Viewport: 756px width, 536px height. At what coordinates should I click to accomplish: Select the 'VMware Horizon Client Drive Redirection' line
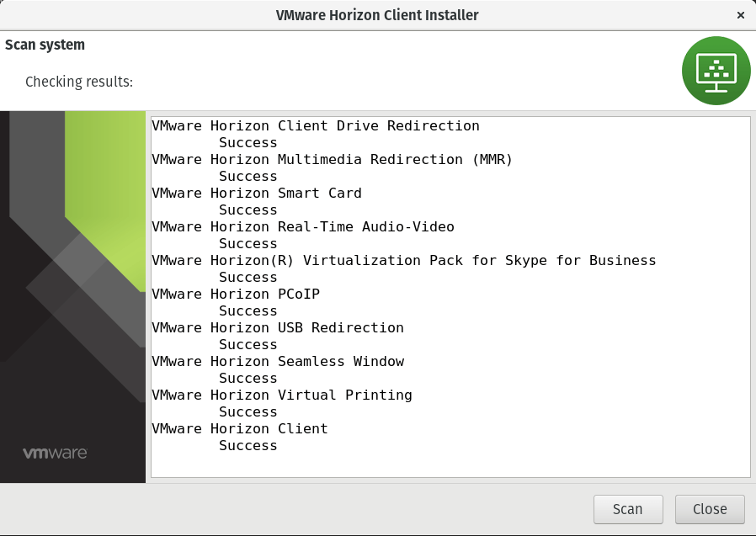[316, 126]
